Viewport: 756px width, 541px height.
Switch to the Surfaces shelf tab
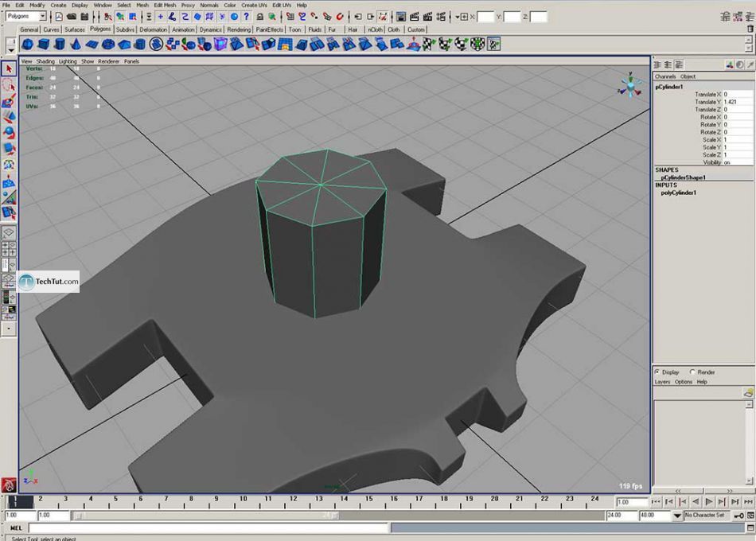[x=74, y=29]
